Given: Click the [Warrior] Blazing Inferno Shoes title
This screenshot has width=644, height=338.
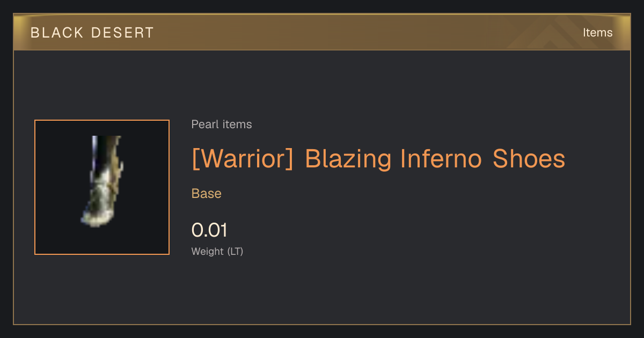Looking at the screenshot, I should click(x=378, y=159).
